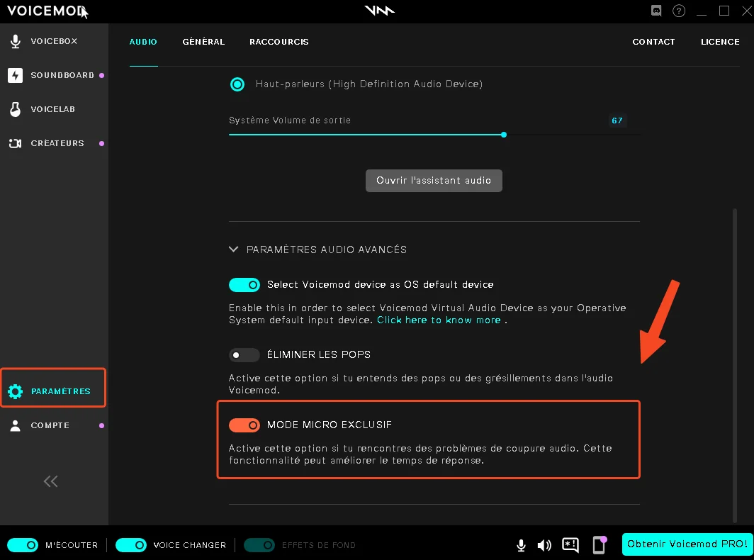Open the Voicelab flask icon
The width and height of the screenshot is (754, 560).
16,109
